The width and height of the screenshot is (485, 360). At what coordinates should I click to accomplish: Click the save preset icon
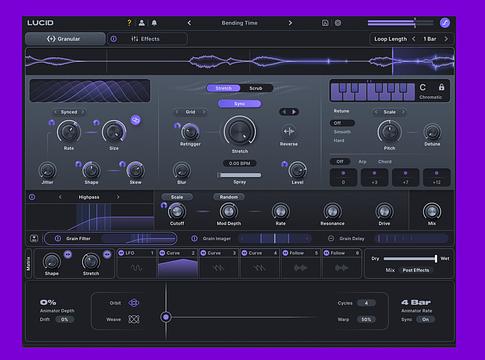click(325, 23)
